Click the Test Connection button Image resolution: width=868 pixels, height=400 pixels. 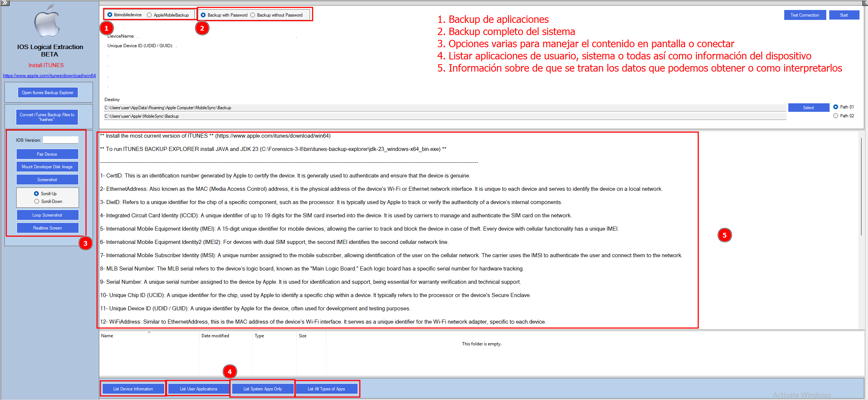click(x=805, y=15)
